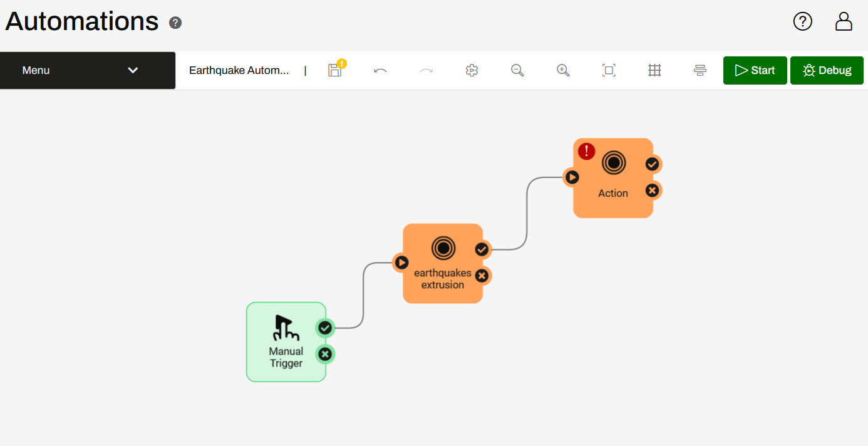Toggle the canvas grid display

click(654, 70)
